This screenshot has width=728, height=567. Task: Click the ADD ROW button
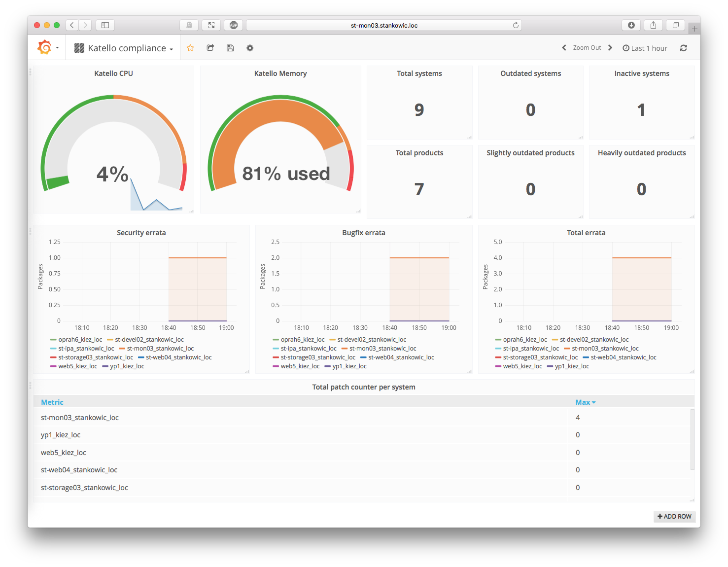[674, 516]
